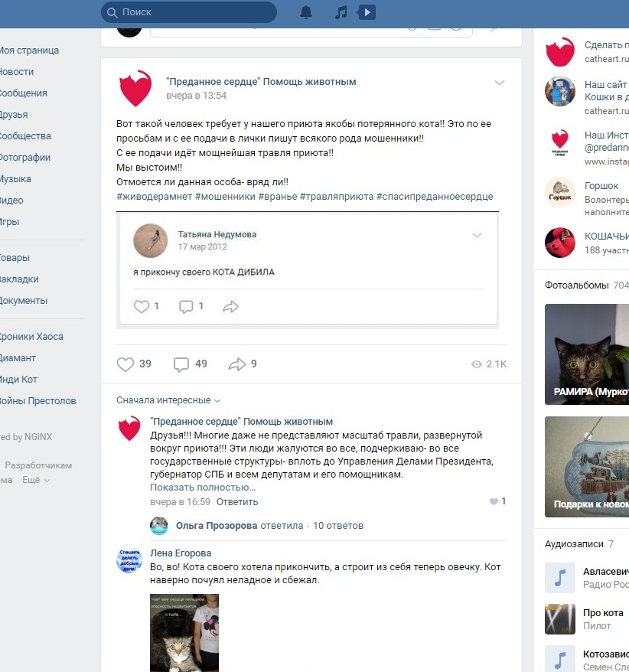Open Подарки к новому album thumbnail
Screen dimensions: 629x672
click(587, 467)
